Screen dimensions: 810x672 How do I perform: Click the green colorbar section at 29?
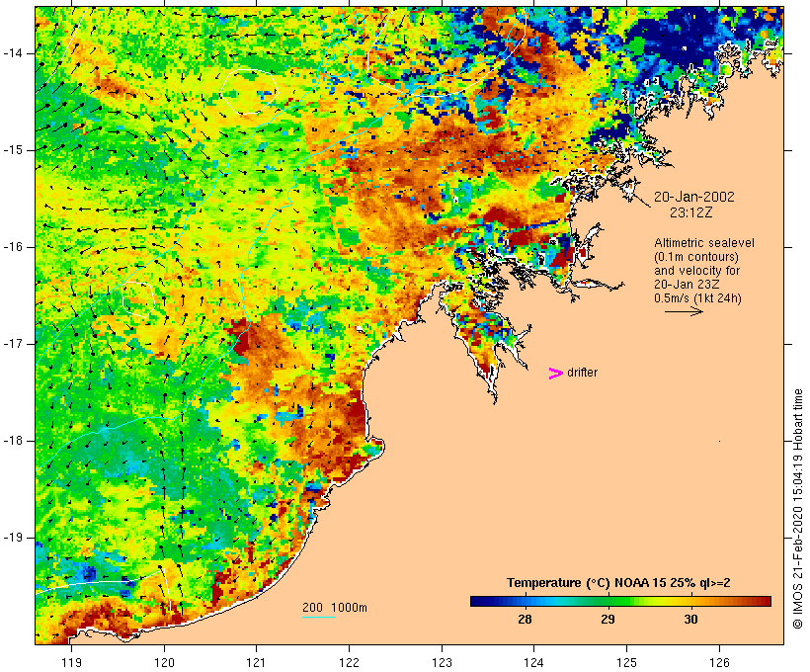point(608,601)
